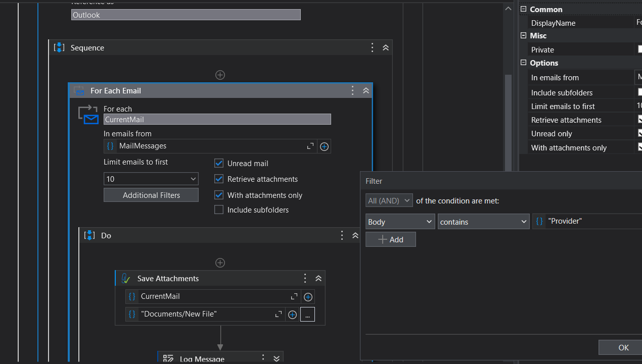Click the Log Message activity icon
642x364 pixels.
pyautogui.click(x=168, y=358)
